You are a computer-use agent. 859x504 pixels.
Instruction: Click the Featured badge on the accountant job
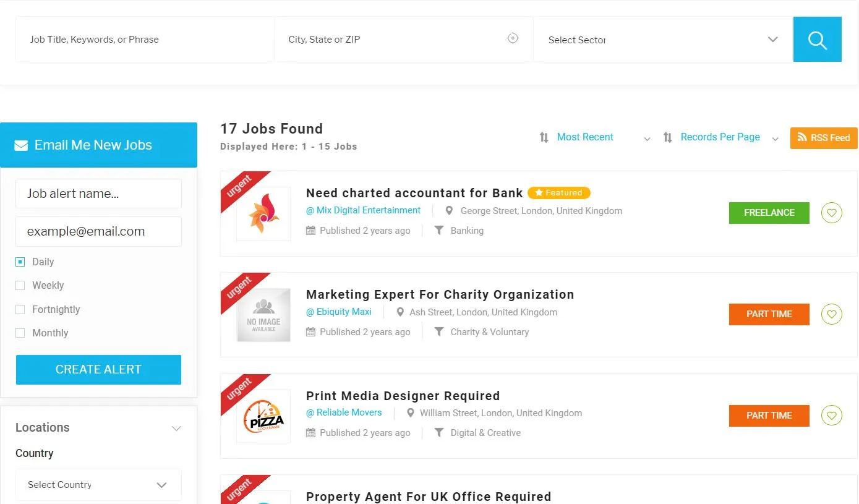tap(558, 192)
